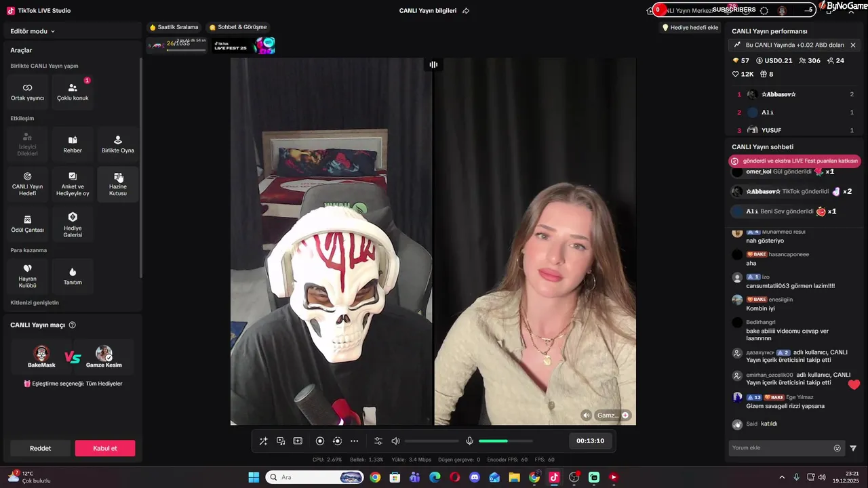Open Discord from the taskbar
This screenshot has width=868, height=488.
[475, 477]
